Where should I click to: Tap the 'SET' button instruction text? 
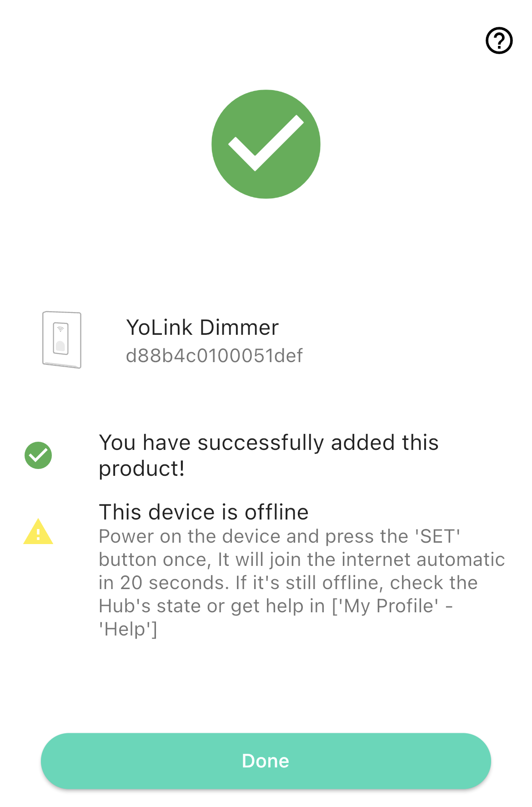click(x=437, y=536)
